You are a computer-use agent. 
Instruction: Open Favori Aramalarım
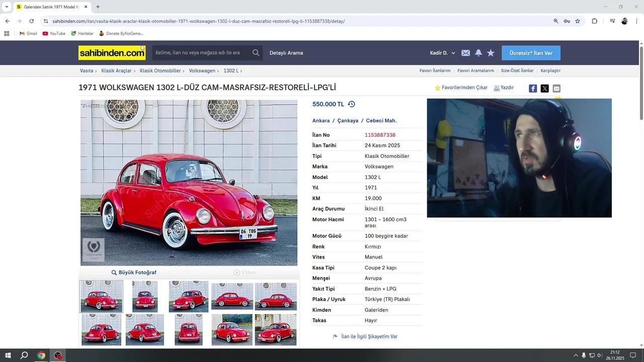(475, 71)
